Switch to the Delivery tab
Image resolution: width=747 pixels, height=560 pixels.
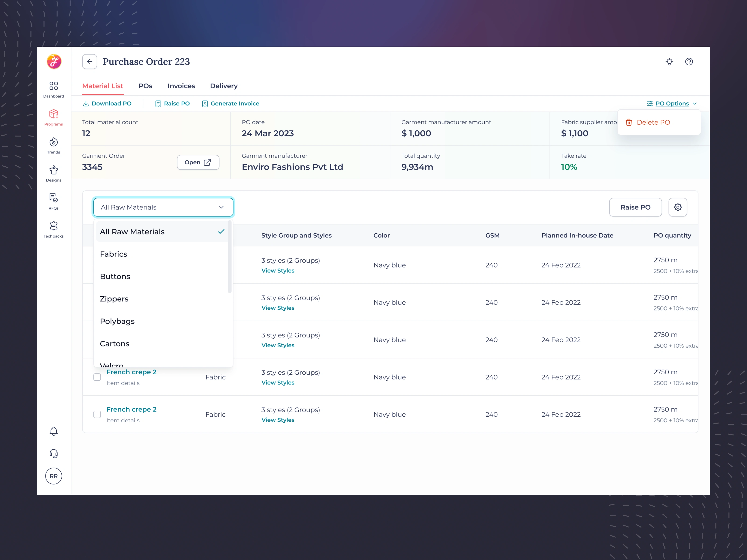[x=224, y=86]
